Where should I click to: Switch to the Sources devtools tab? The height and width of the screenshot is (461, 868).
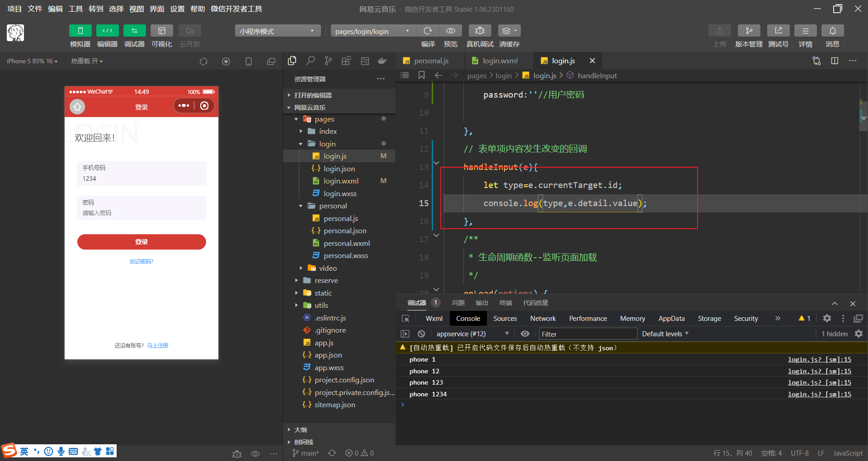tap(505, 318)
